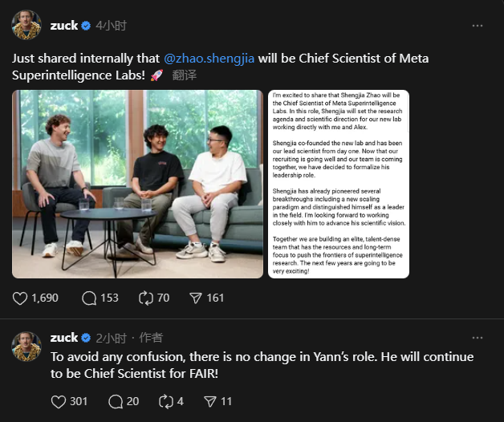Open the internal announcement text image
504x422 pixels.
(x=338, y=184)
